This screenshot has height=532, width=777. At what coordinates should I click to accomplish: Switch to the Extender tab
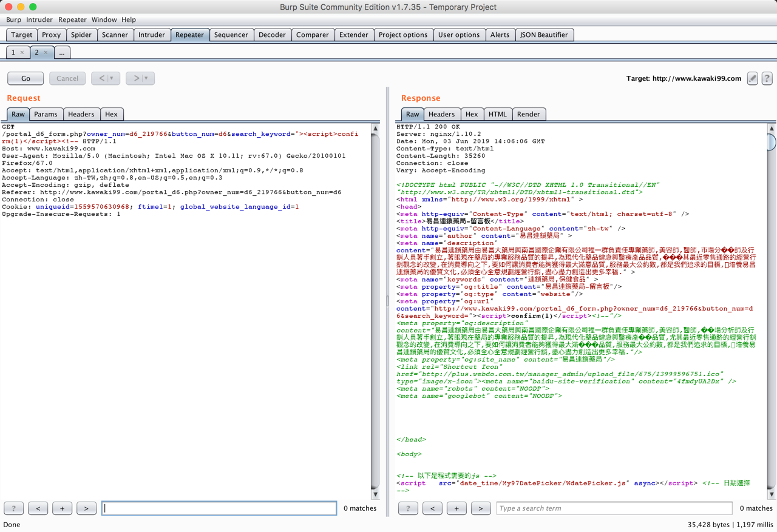[354, 35]
